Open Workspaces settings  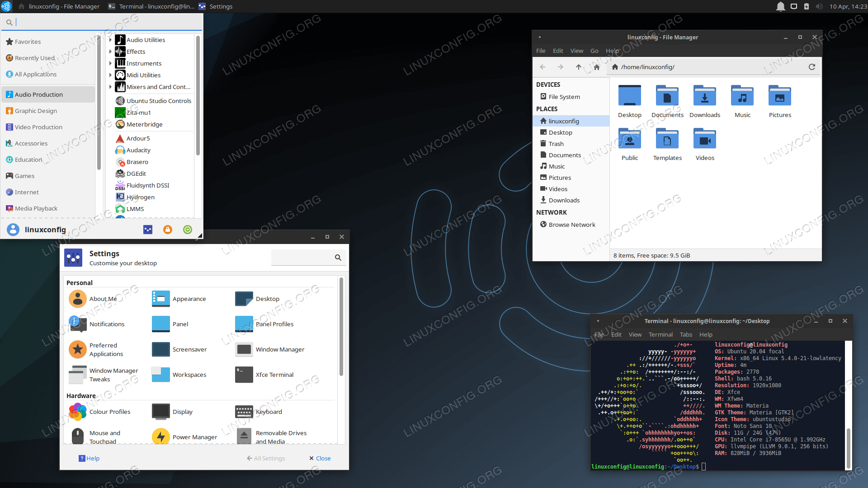pos(179,375)
